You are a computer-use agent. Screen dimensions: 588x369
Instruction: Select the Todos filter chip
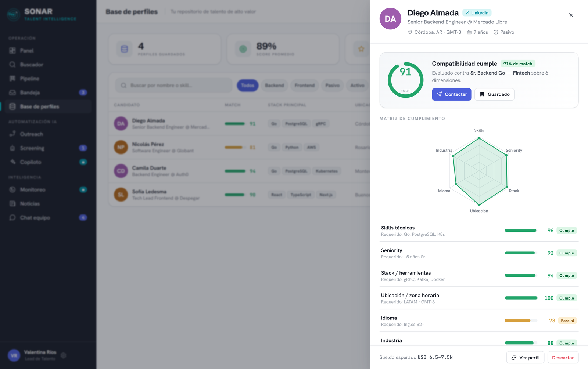248,85
